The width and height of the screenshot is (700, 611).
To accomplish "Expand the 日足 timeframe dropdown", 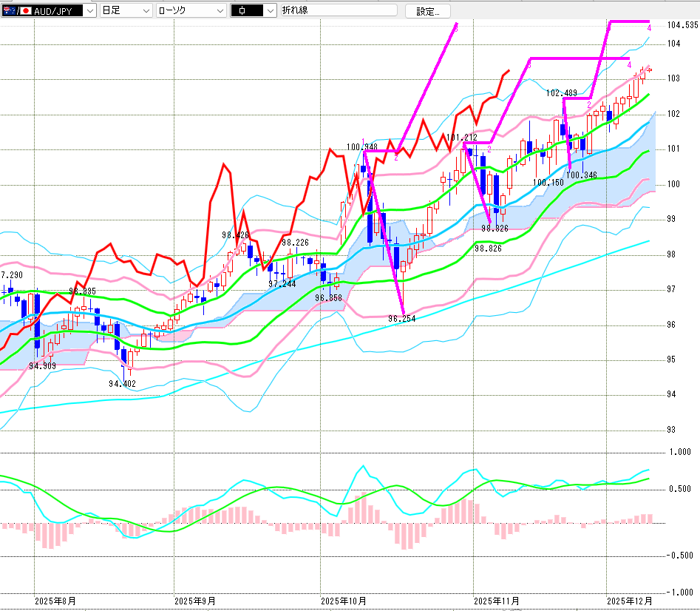I will [x=145, y=11].
